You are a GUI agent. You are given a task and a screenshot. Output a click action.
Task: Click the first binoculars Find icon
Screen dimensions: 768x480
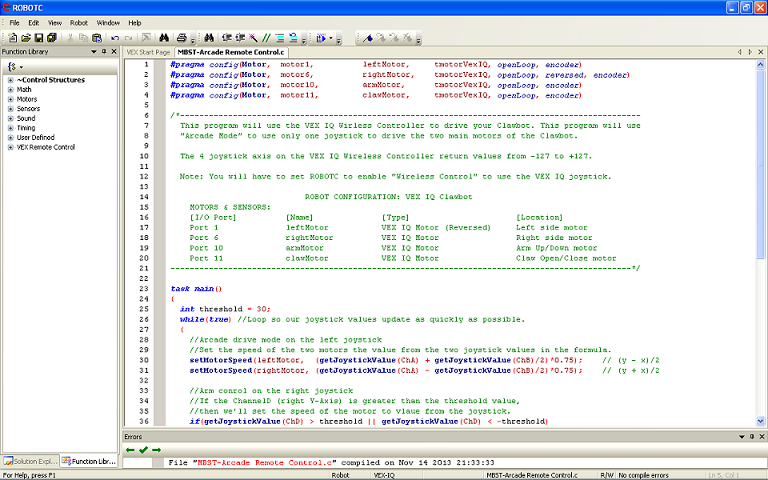(x=164, y=38)
